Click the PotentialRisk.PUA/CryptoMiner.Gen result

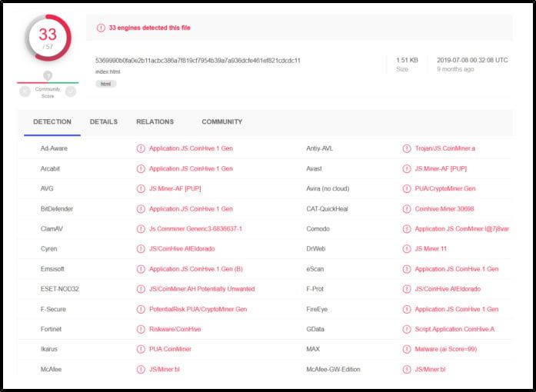pos(198,309)
